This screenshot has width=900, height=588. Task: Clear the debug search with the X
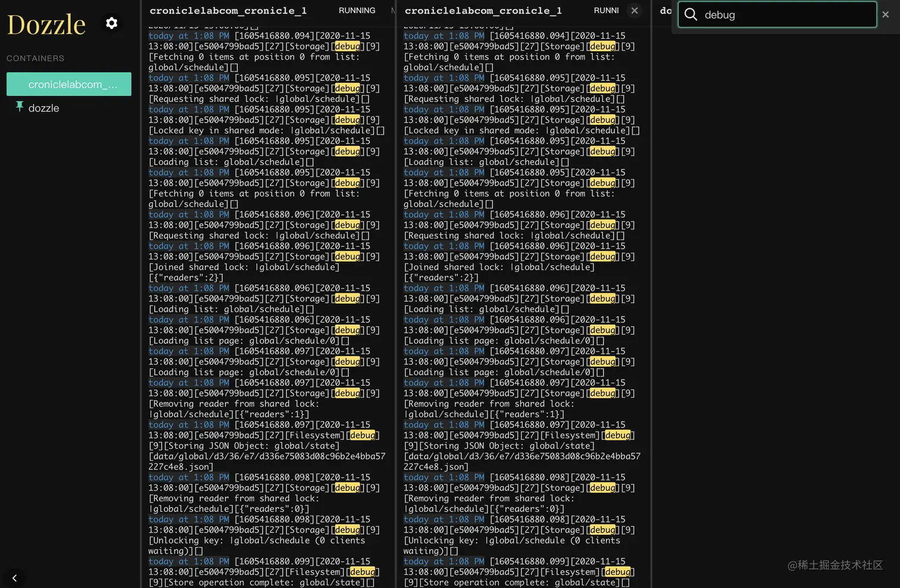[x=886, y=14]
